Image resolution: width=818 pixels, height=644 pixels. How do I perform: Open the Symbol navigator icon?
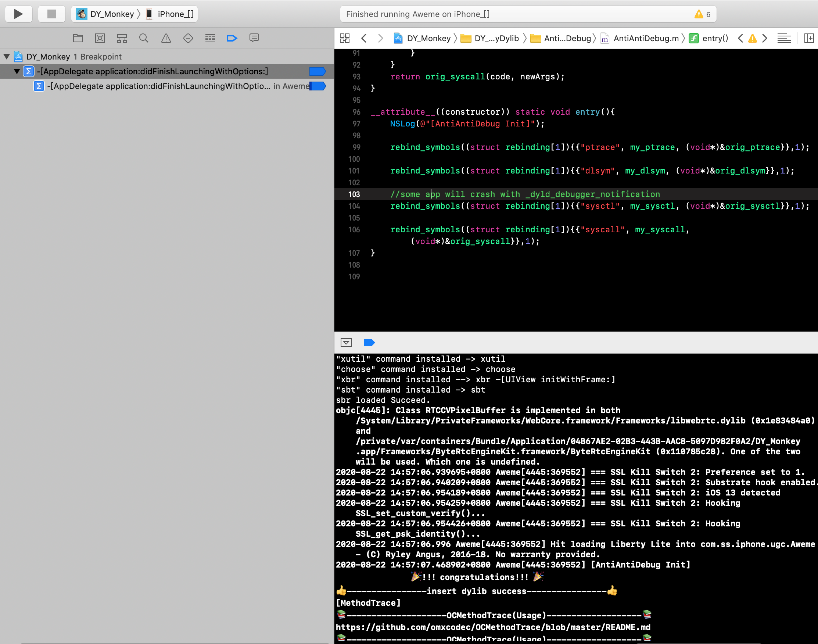coord(122,38)
